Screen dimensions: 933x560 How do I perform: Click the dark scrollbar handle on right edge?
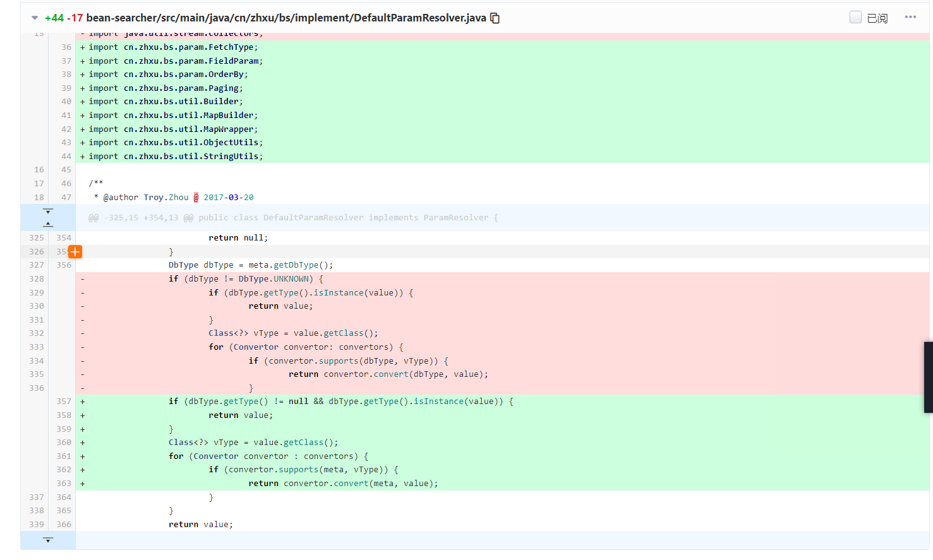(928, 378)
